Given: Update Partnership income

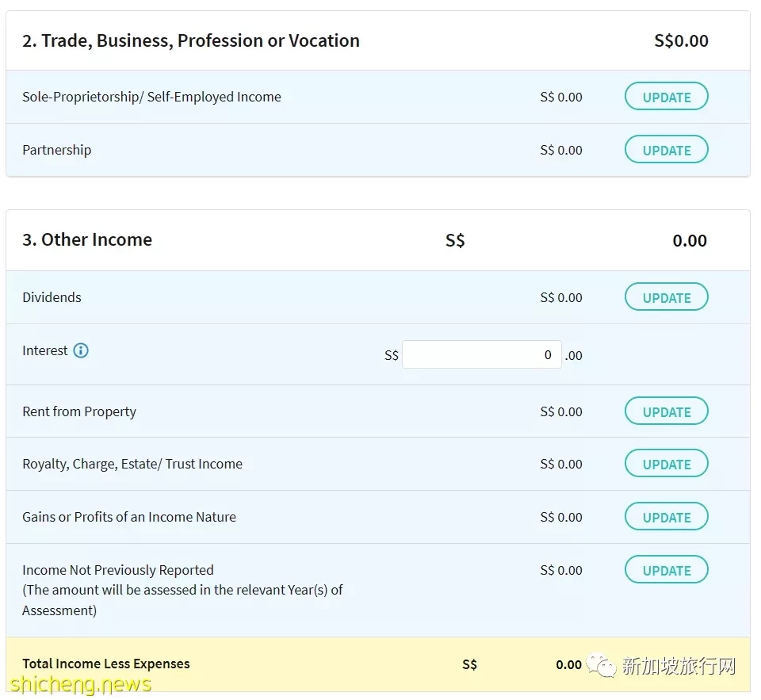Looking at the screenshot, I should point(666,150).
